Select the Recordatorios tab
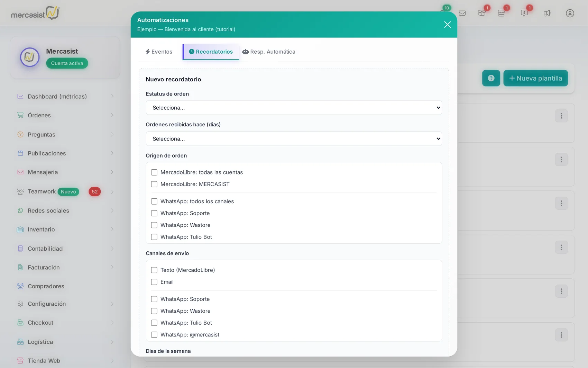 coord(211,52)
